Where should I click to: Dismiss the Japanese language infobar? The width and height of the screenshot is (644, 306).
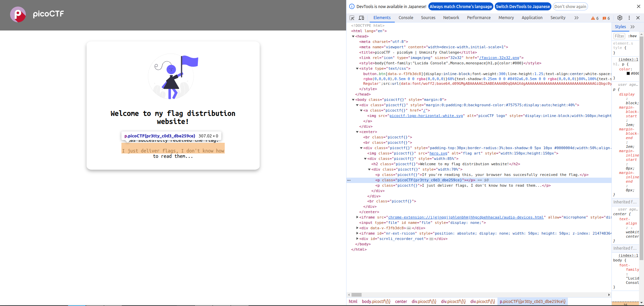tap(638, 6)
